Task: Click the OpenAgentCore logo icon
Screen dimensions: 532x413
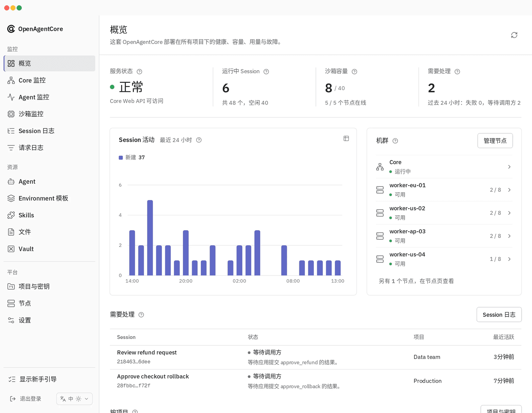Action: 11,29
